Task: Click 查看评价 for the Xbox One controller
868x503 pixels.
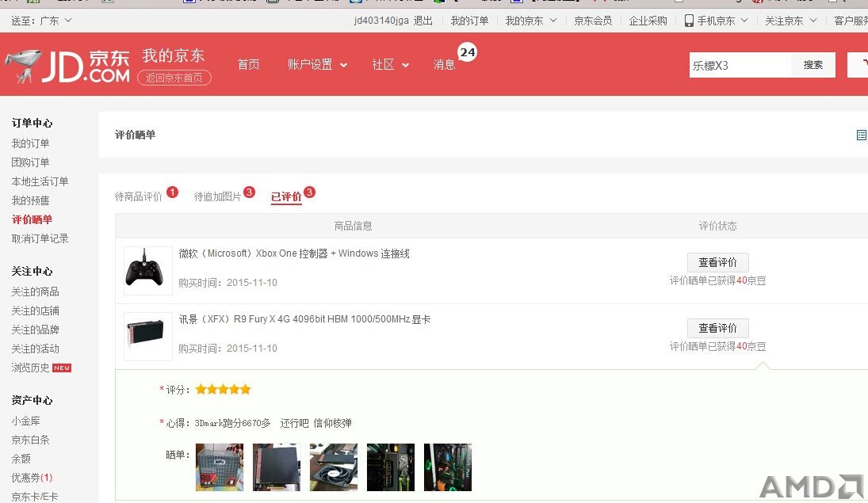Action: (718, 262)
